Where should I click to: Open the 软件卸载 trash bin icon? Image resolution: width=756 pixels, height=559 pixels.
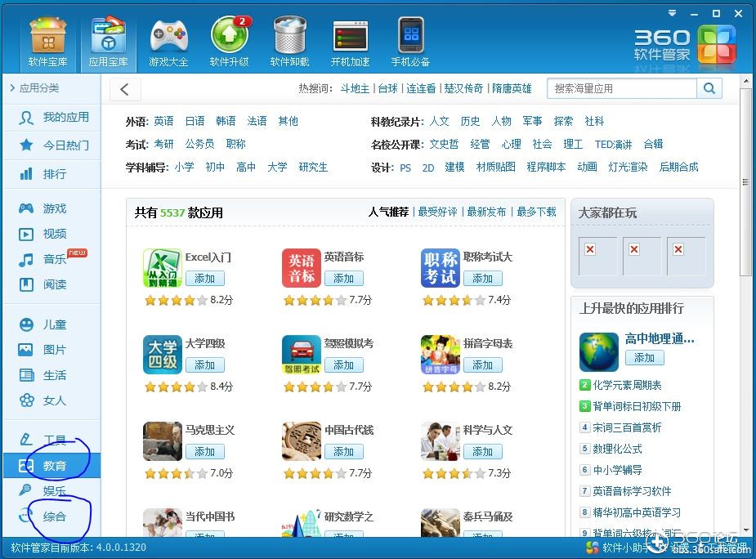290,42
